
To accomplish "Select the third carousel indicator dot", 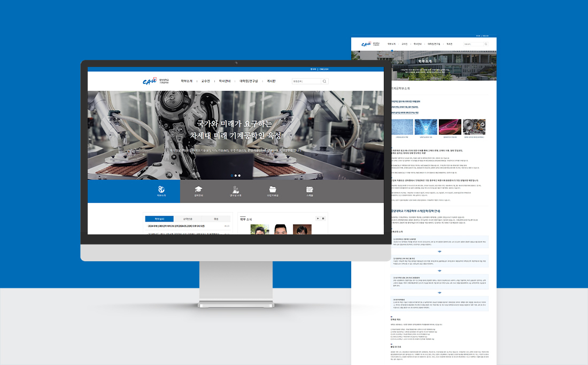I will pyautogui.click(x=239, y=176).
